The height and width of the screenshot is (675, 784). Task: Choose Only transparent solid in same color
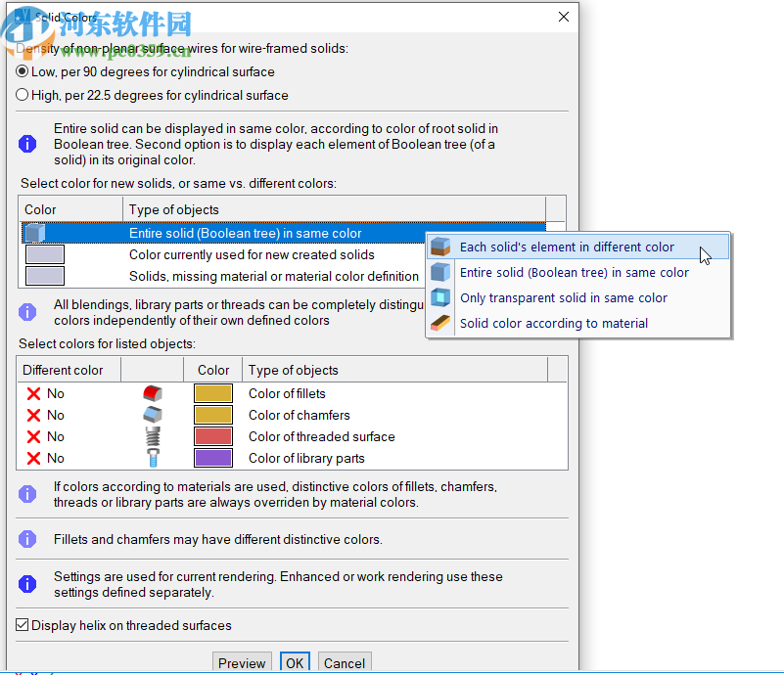[x=578, y=297]
